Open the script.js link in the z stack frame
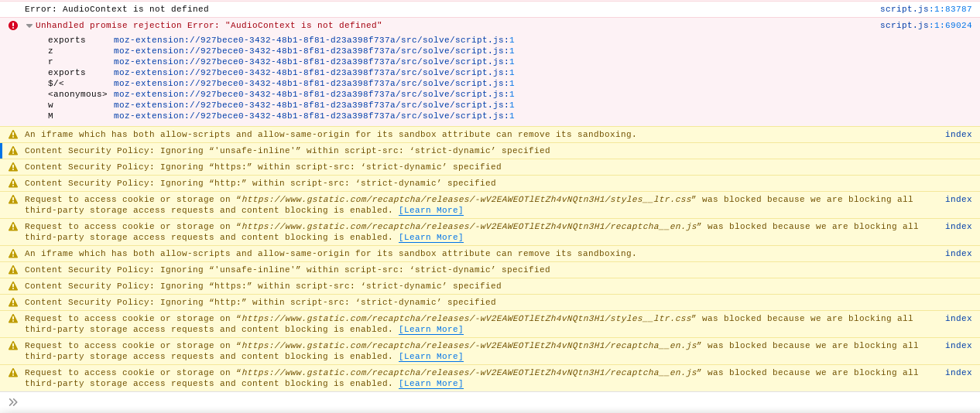 coord(314,51)
